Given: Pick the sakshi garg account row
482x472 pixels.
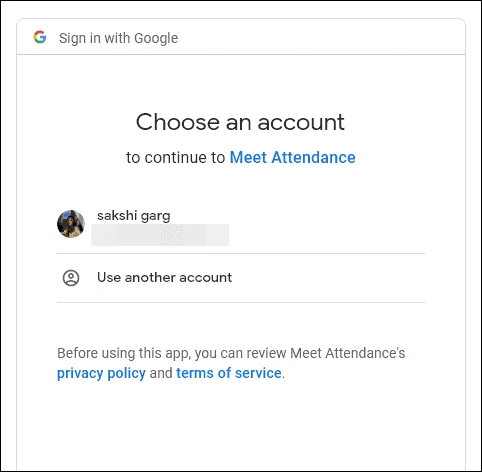Looking at the screenshot, I should [x=241, y=226].
